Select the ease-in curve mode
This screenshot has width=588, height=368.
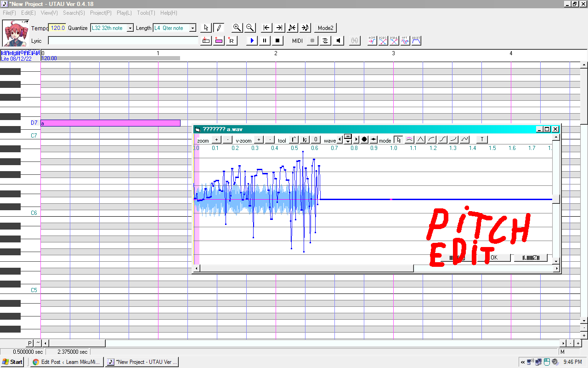click(x=453, y=139)
